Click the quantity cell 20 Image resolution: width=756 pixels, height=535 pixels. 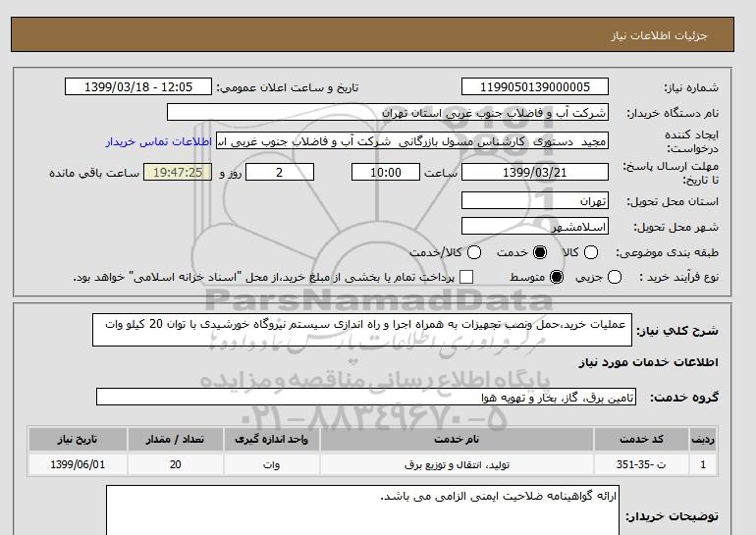pyautogui.click(x=175, y=464)
